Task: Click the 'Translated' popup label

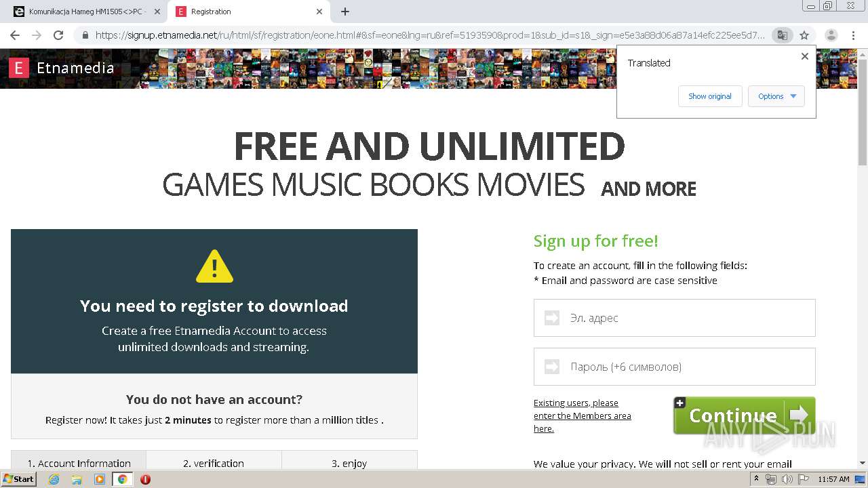Action: (649, 63)
